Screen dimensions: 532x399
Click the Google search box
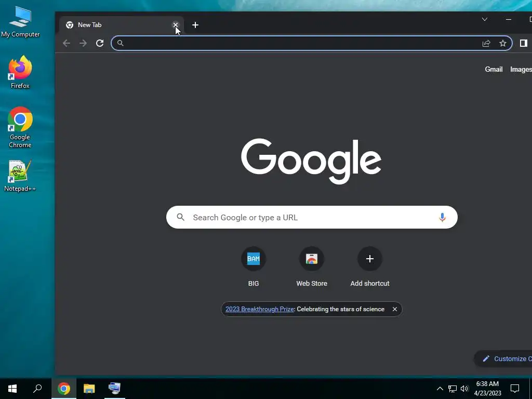312,217
